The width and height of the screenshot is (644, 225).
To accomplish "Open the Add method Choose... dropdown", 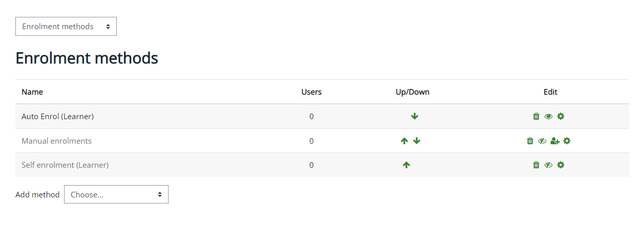I will [x=116, y=194].
